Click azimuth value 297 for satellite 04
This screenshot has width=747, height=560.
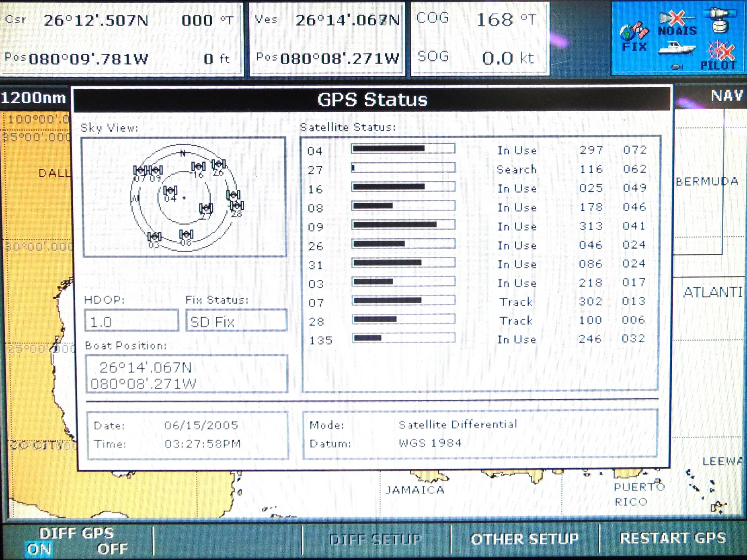click(x=591, y=150)
